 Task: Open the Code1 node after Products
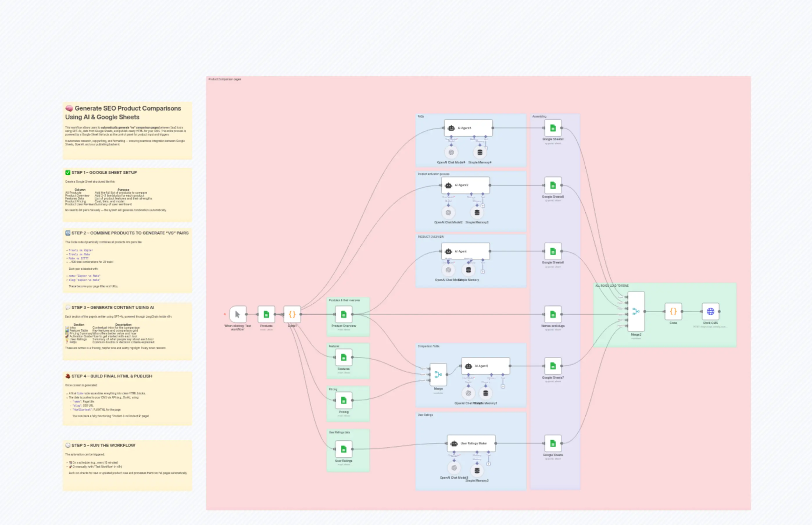pos(292,314)
